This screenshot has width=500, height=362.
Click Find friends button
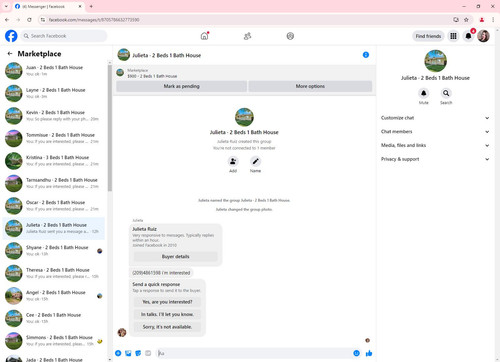pyautogui.click(x=428, y=36)
